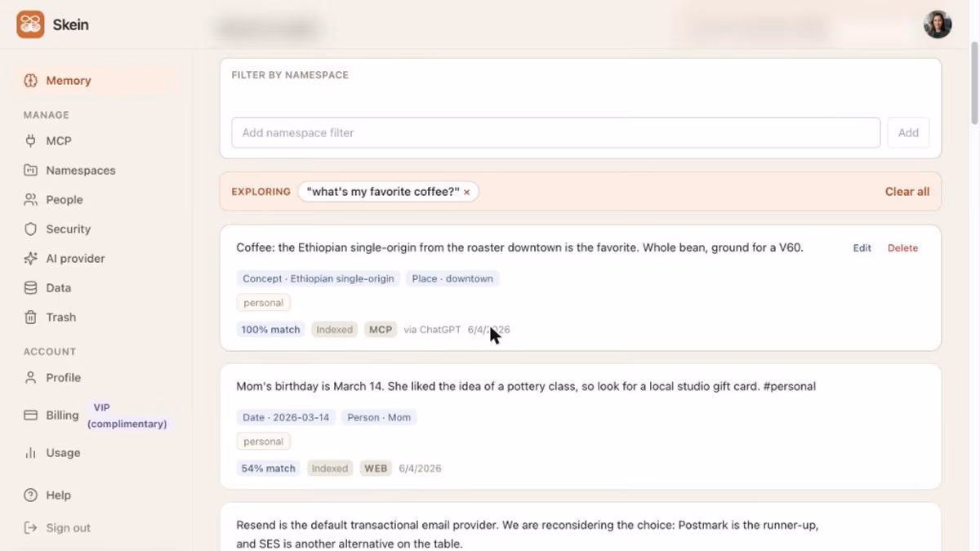Click the MCP plug icon
The image size is (980, 551).
point(30,141)
